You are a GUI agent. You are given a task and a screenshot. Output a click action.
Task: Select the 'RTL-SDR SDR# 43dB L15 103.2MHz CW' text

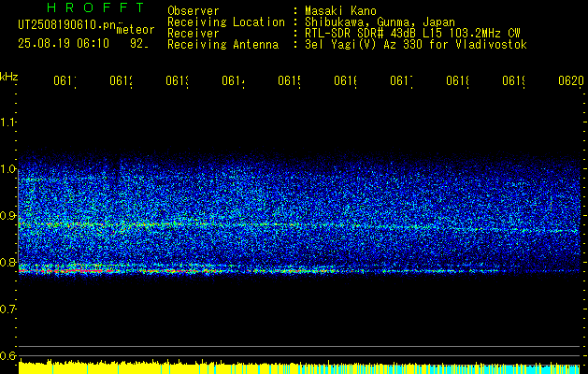412,34
